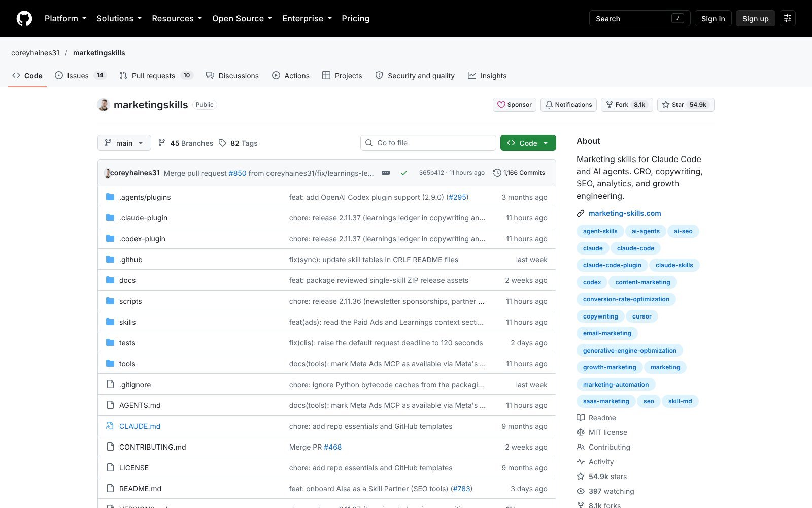Click in the Go to file field
Screen dimensions: 812x508
click(x=428, y=143)
